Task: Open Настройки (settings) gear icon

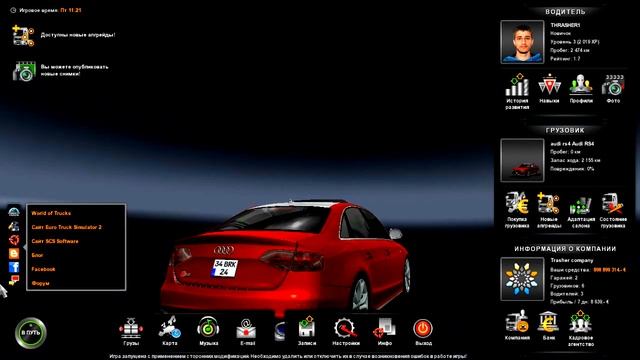Action: click(x=345, y=328)
